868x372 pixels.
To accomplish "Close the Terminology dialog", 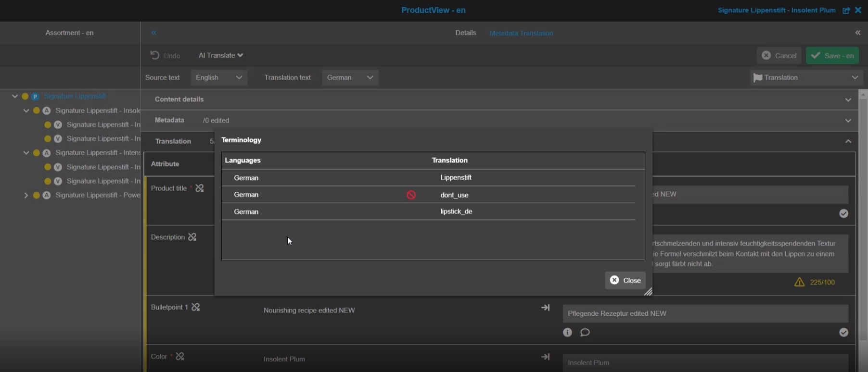I will pos(625,280).
